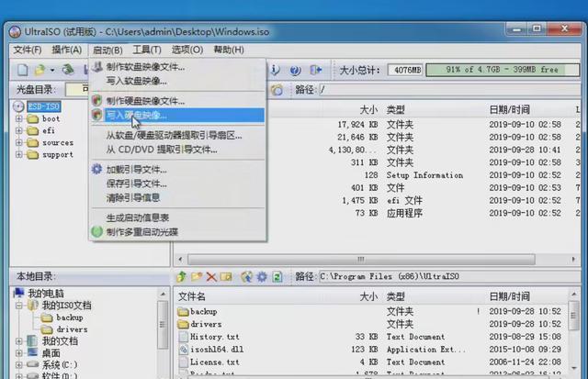
Task: Expand the sources folder in tree
Action: tap(18, 142)
